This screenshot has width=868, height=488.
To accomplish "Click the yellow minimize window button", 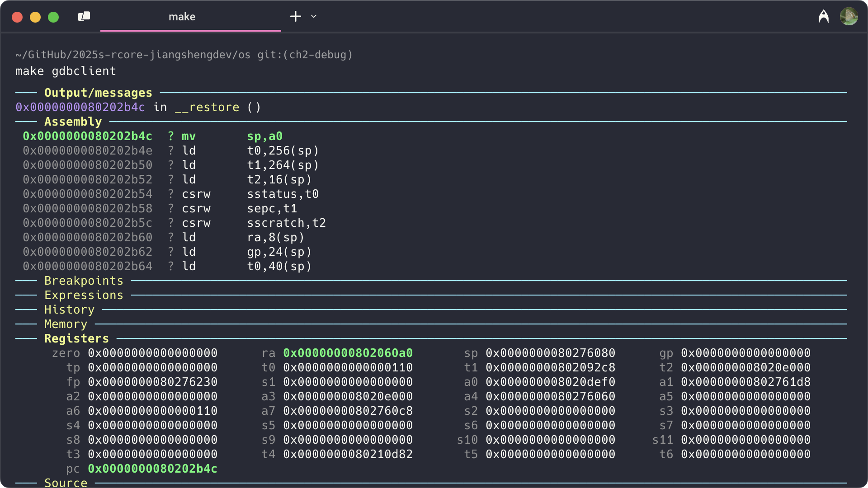I will 35,17.
